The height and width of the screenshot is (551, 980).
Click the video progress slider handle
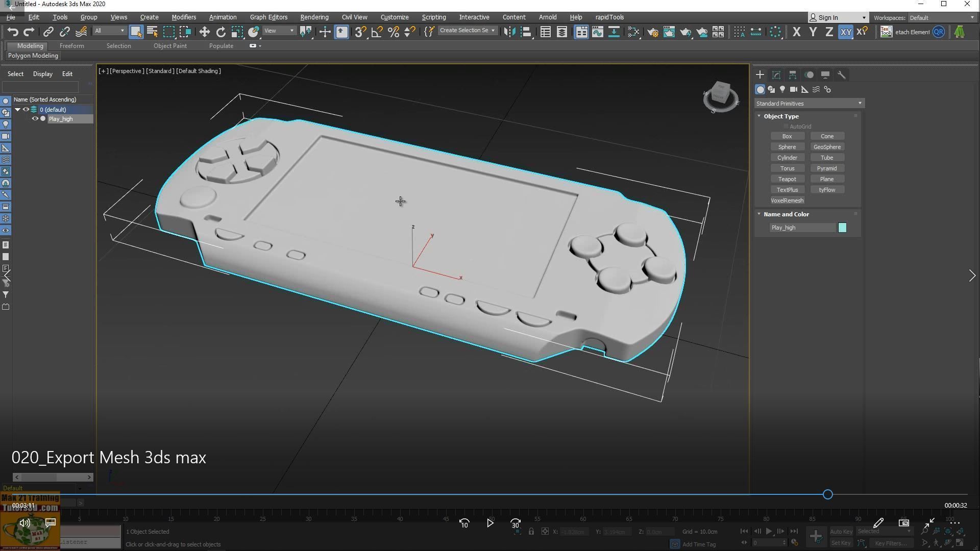click(827, 495)
